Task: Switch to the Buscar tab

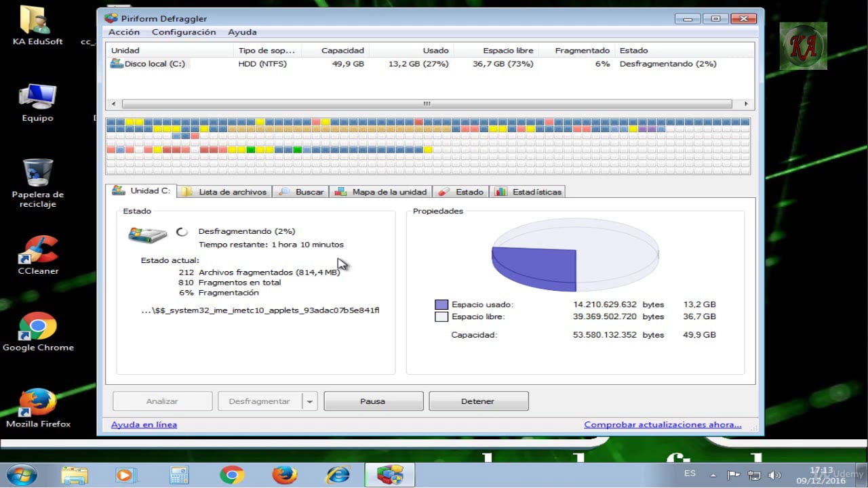Action: click(301, 192)
